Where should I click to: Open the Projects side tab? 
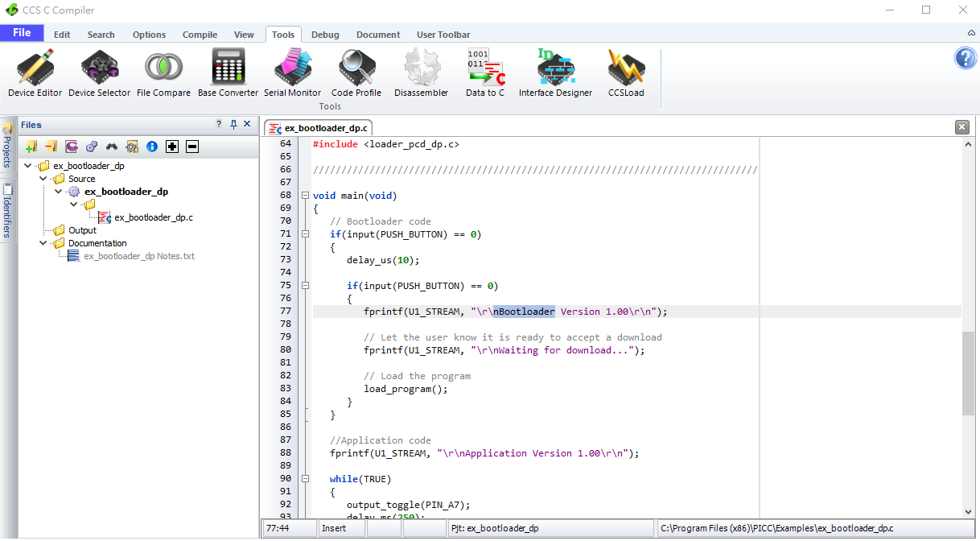point(6,146)
